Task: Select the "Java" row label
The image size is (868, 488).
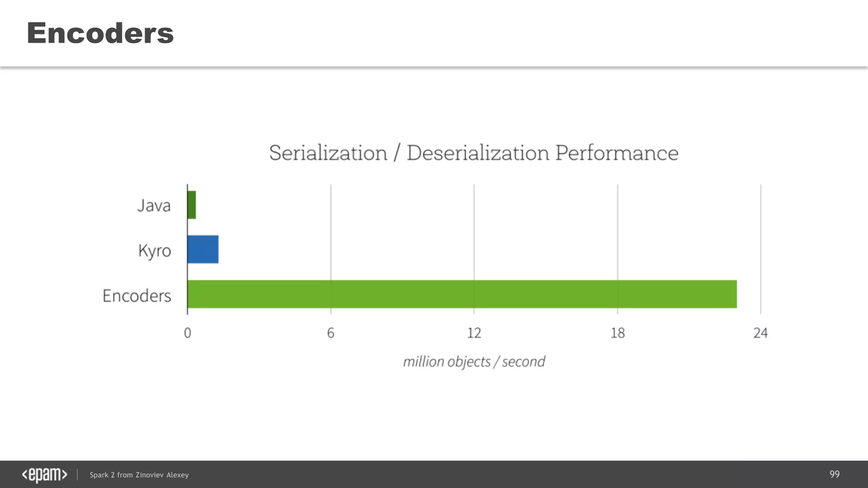Action: [x=154, y=205]
